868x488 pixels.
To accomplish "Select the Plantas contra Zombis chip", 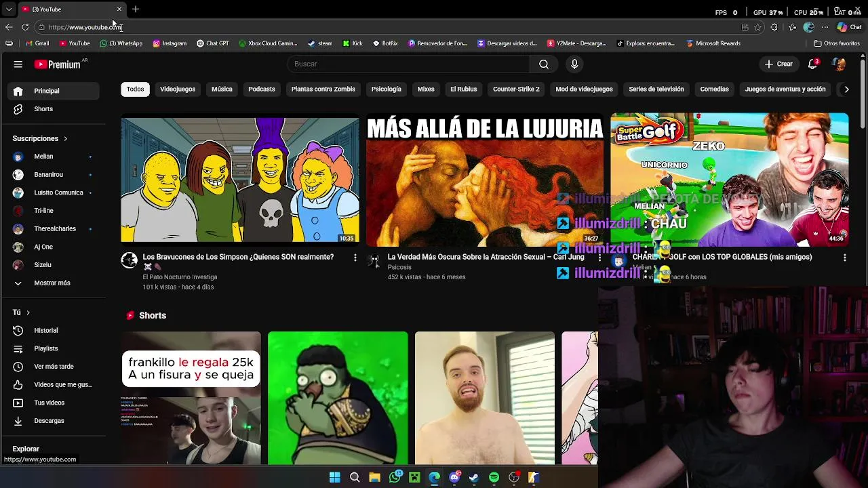I will click(x=323, y=89).
